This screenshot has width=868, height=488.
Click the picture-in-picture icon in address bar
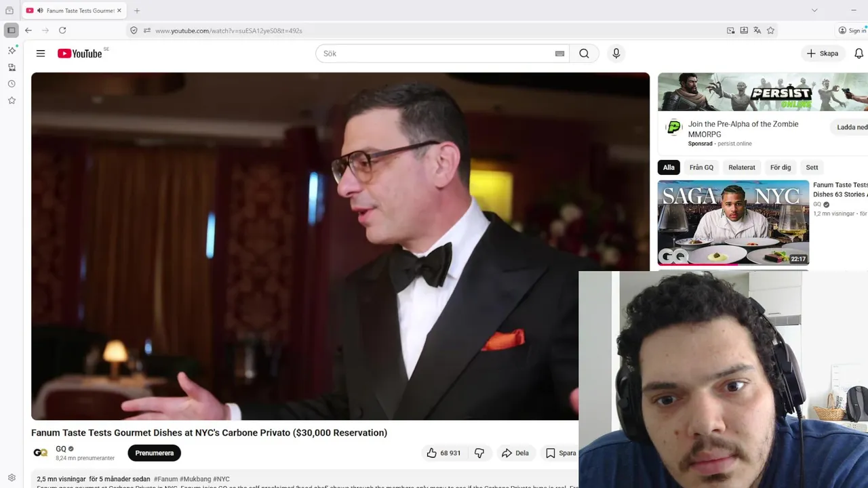click(730, 30)
